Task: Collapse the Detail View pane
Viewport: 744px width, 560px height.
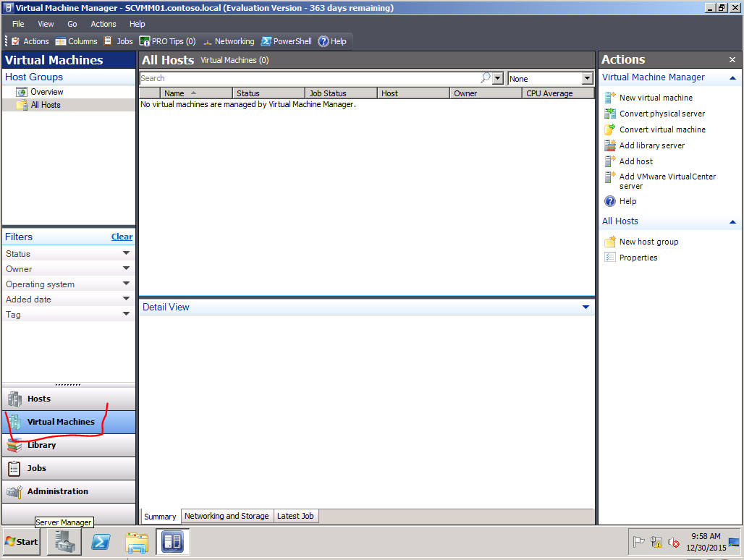Action: [x=586, y=307]
